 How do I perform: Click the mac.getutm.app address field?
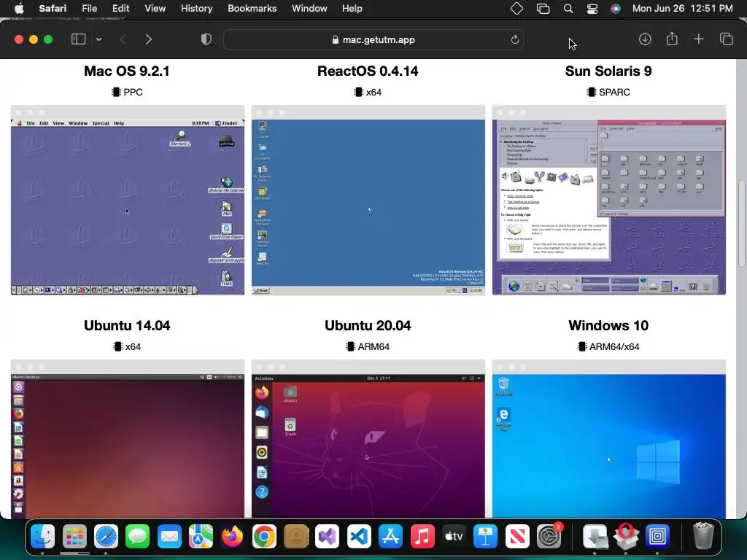pyautogui.click(x=373, y=39)
